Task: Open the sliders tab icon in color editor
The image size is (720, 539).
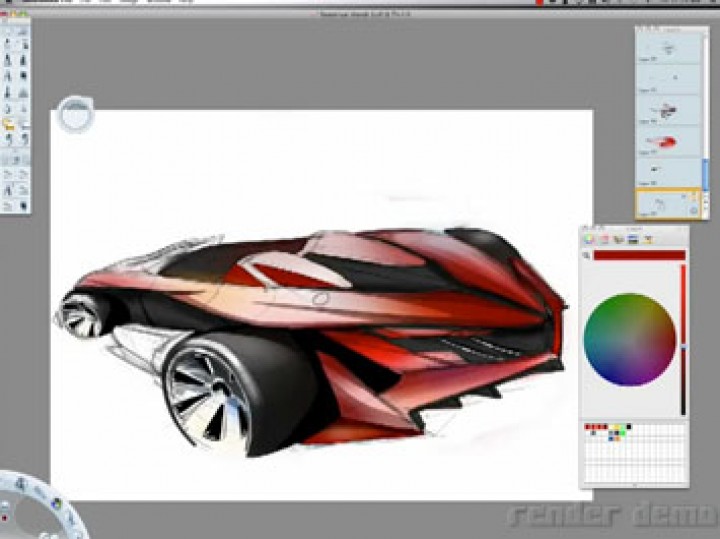Action: click(x=633, y=239)
